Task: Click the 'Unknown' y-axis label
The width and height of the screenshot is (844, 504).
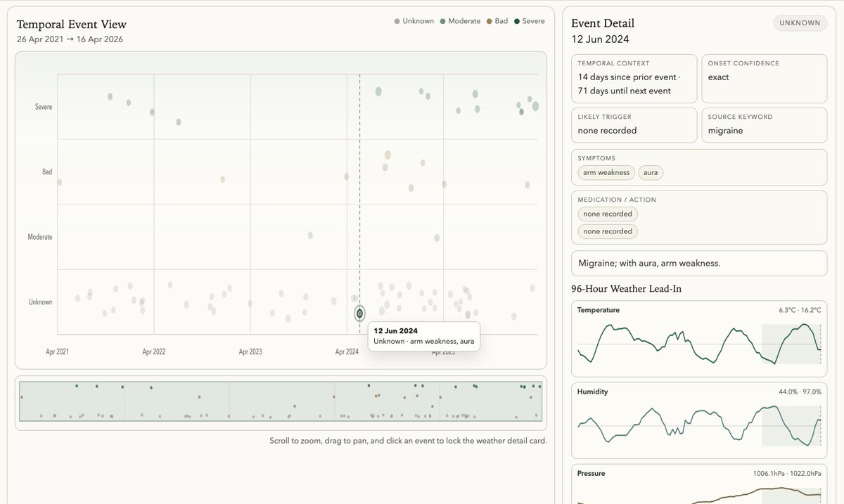Action: 41,302
